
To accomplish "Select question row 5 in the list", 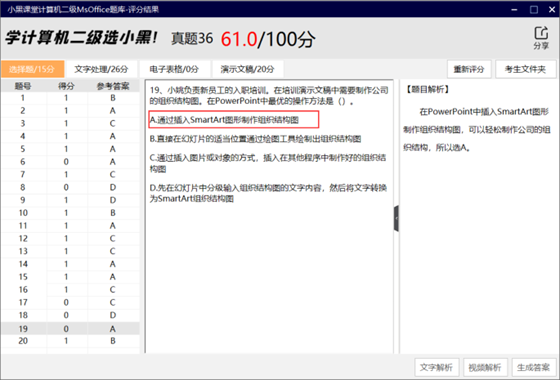I will pyautogui.click(x=70, y=149).
